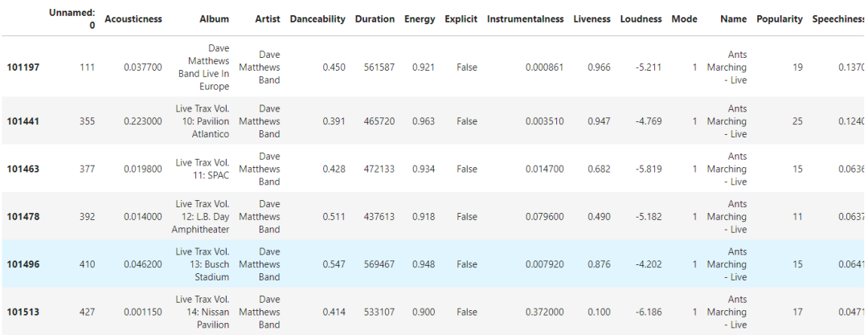
Task: Click Liveness value 0.682
Action: coord(600,169)
